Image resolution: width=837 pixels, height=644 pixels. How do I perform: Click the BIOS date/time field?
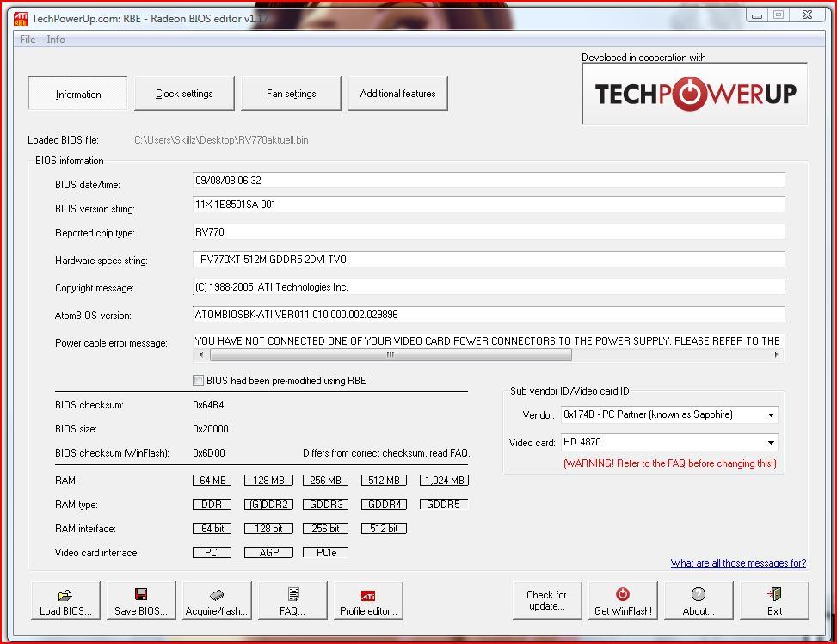coord(489,181)
